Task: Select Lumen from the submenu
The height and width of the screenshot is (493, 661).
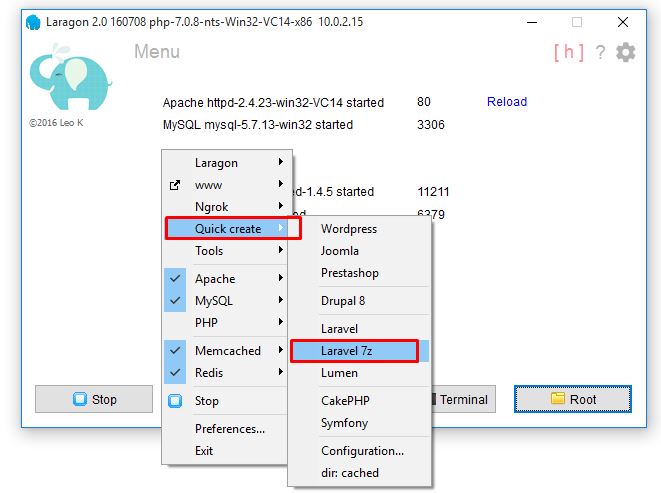Action: (x=359, y=373)
